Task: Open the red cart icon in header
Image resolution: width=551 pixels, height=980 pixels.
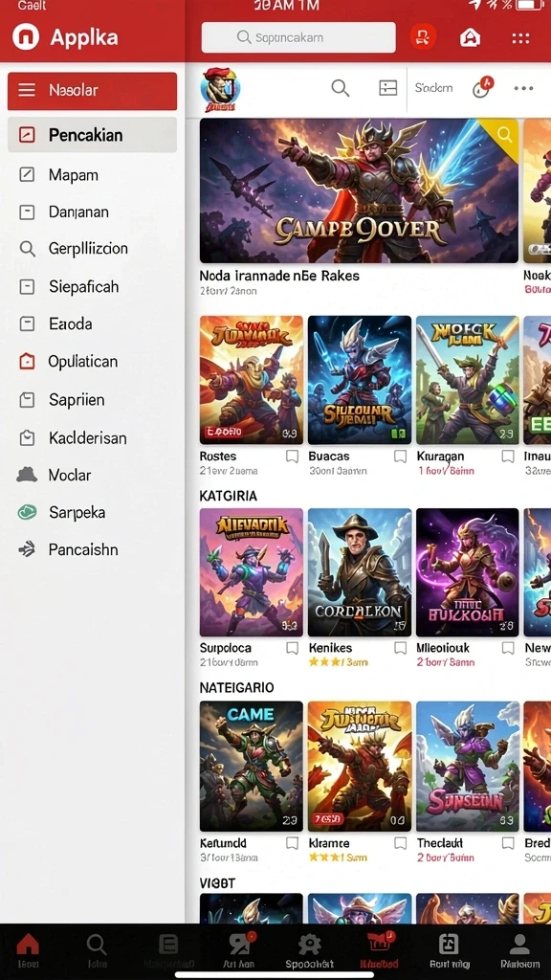Action: (423, 37)
